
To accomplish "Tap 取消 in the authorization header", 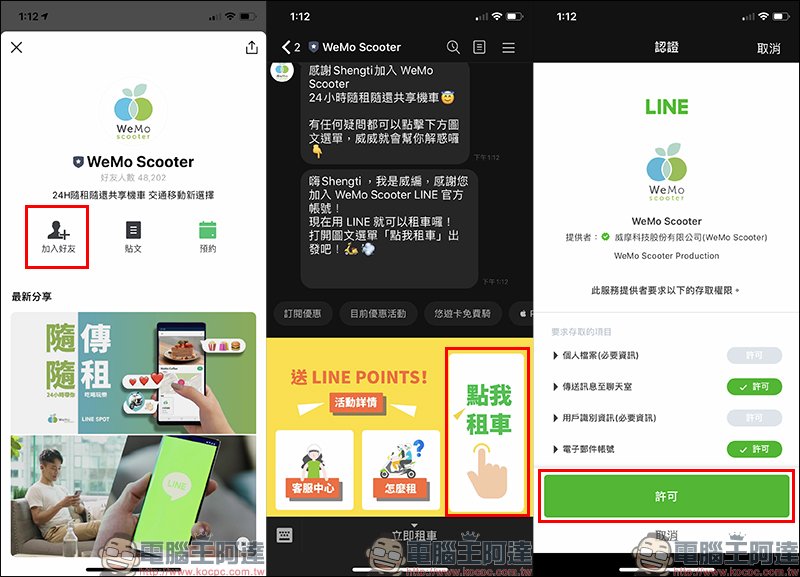I will pyautogui.click(x=768, y=48).
